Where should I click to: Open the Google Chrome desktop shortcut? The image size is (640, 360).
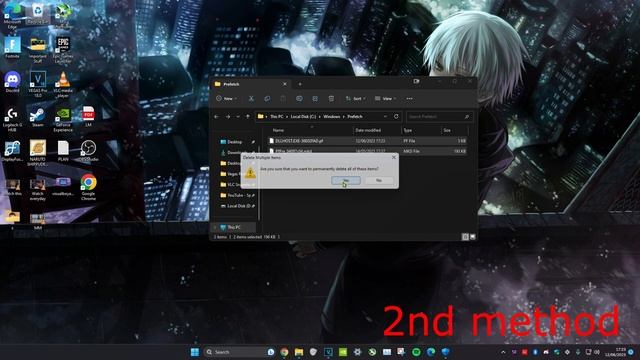(x=88, y=187)
